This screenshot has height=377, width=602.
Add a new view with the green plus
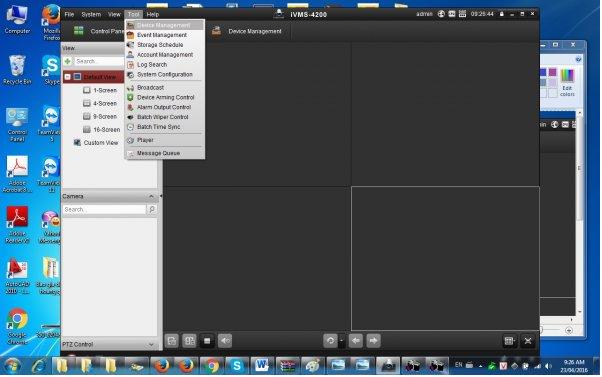pos(68,61)
